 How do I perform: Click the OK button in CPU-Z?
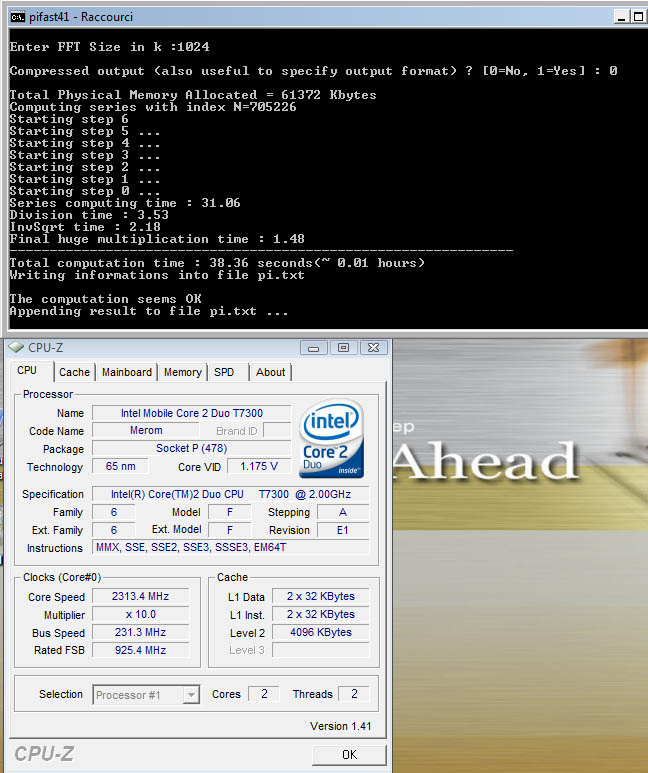tap(349, 755)
